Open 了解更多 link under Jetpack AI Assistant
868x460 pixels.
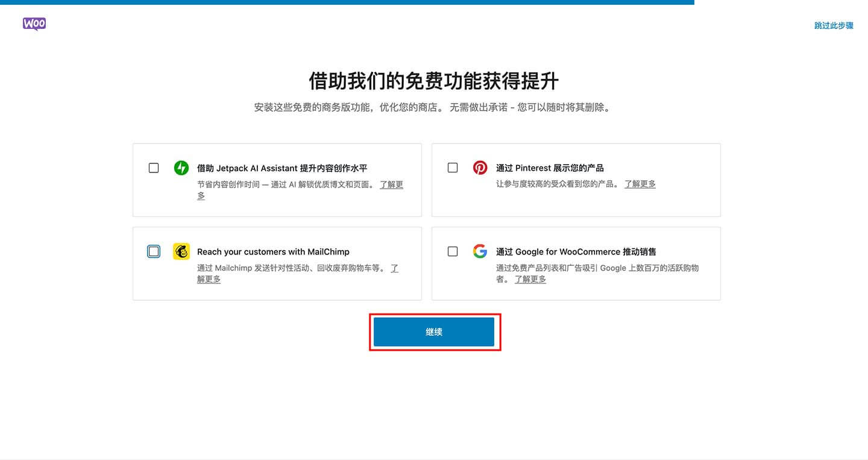(x=391, y=184)
